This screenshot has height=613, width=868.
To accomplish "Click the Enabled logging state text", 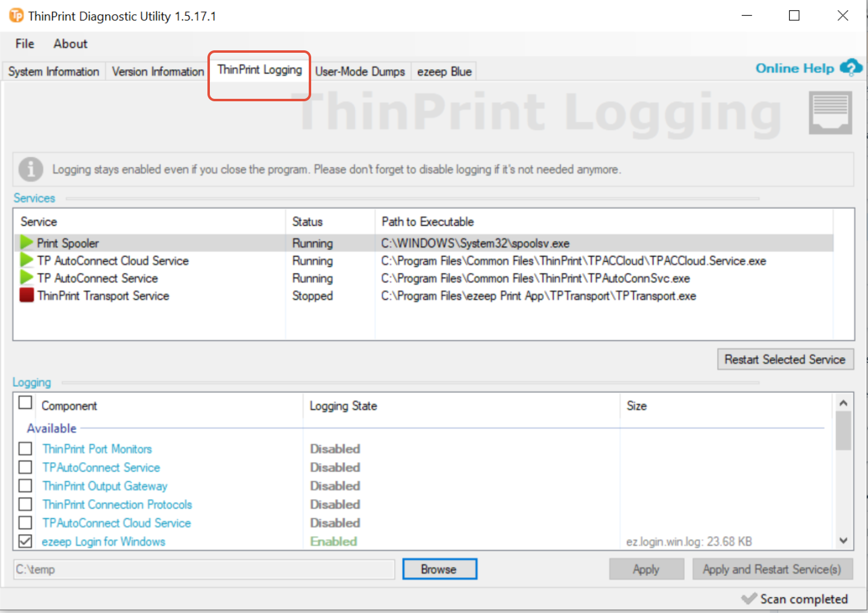I will click(x=334, y=541).
